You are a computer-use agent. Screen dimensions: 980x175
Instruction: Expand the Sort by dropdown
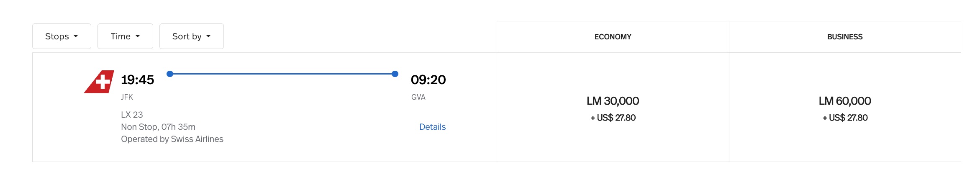click(x=191, y=36)
